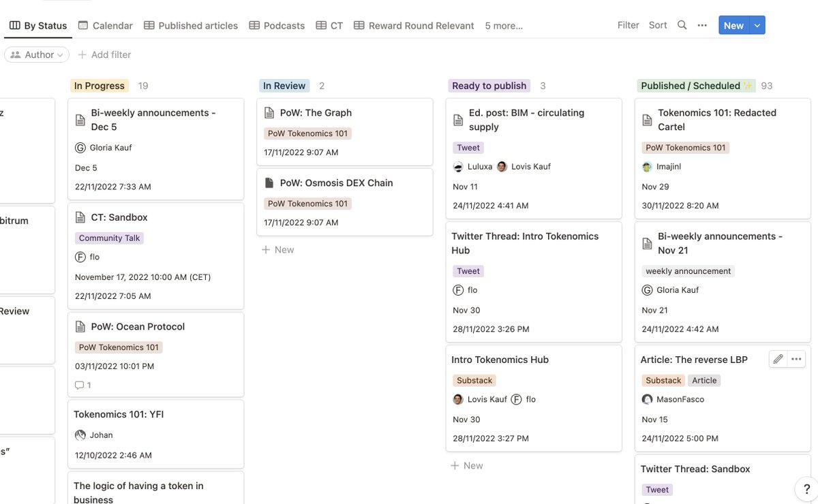Click the page icon on CT: Sandbox card
Screen dimensions: 818x504
pyautogui.click(x=80, y=218)
